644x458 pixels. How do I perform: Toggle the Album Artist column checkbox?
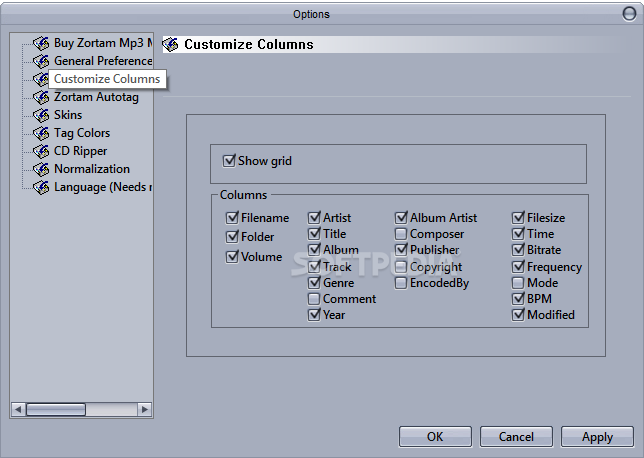click(x=401, y=218)
